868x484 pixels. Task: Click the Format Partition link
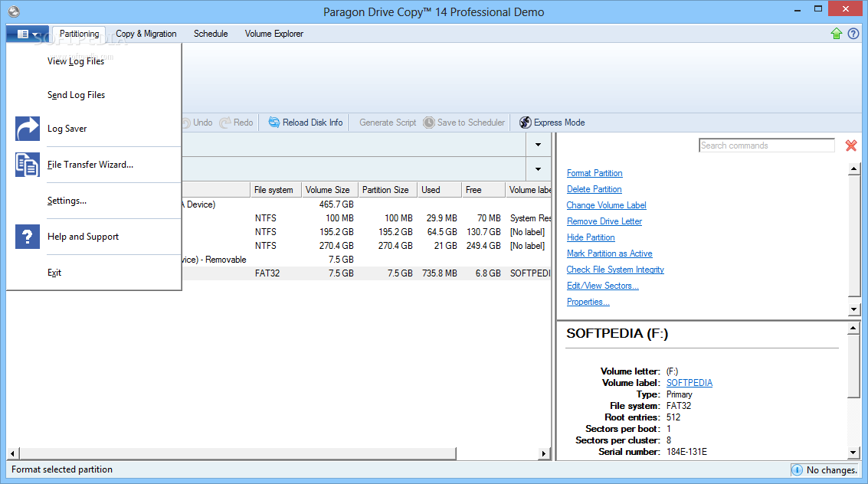coord(594,173)
